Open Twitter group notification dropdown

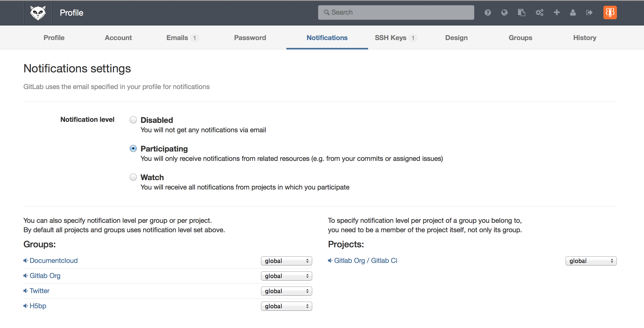[x=286, y=291]
